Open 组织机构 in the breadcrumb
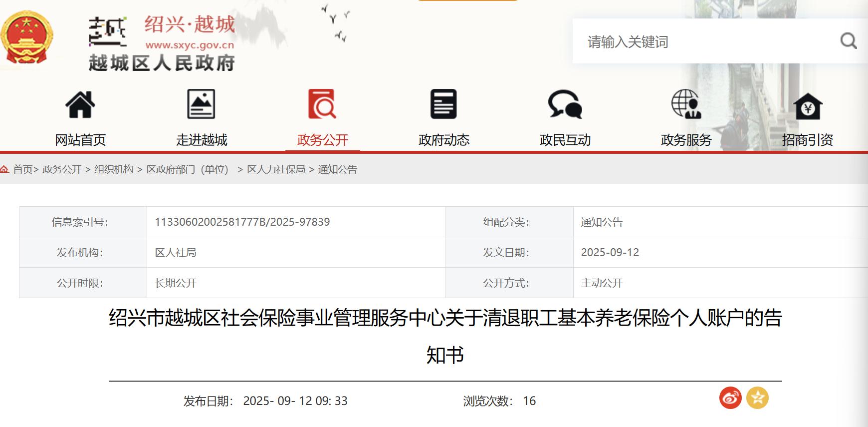868x427 pixels. click(x=114, y=169)
